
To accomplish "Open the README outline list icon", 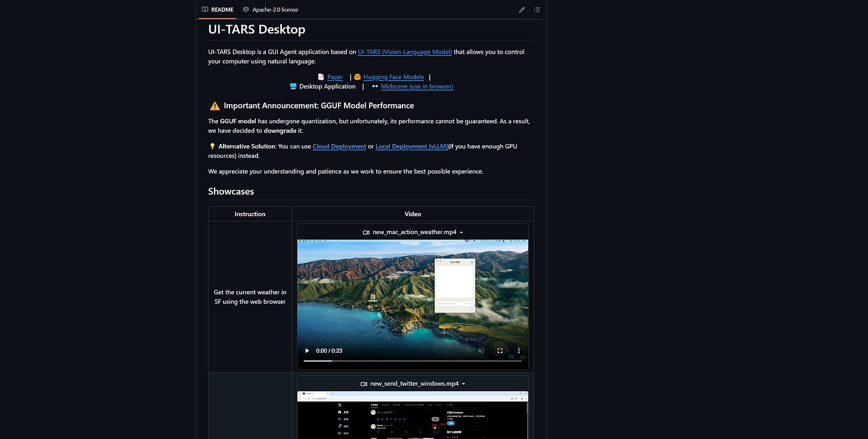I will [x=537, y=10].
